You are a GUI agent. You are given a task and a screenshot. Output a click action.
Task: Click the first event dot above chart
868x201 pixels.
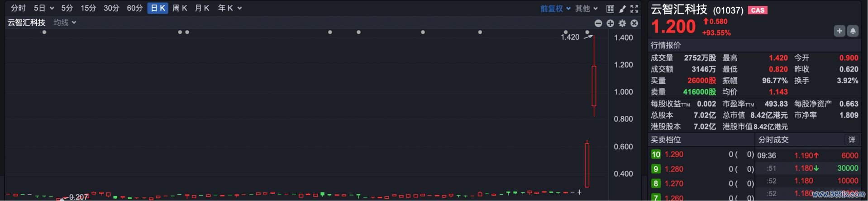pyautogui.click(x=44, y=32)
